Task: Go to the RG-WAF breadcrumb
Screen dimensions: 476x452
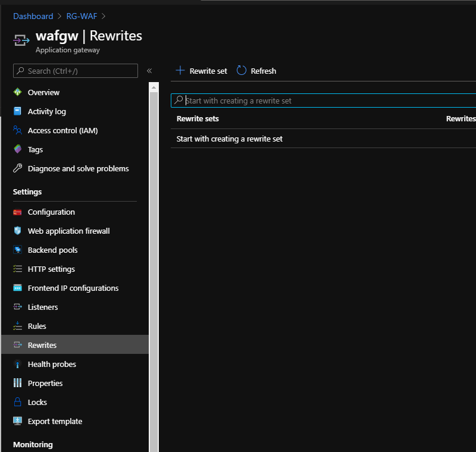Action: tap(81, 16)
